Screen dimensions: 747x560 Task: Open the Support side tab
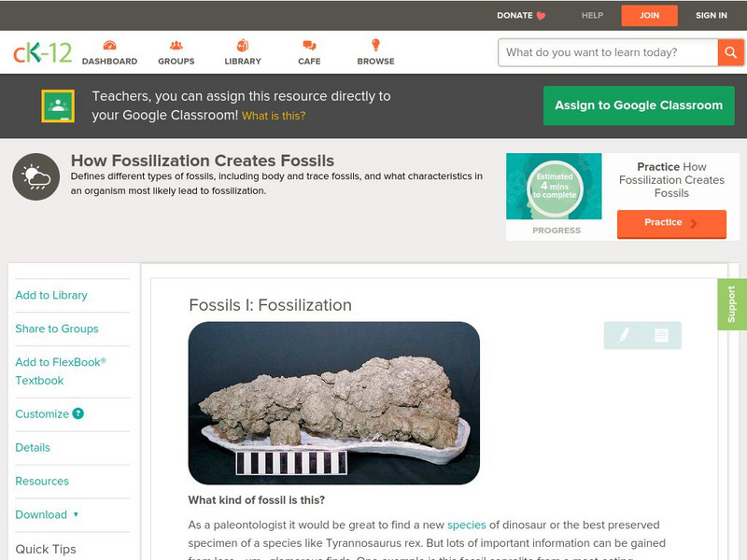731,304
